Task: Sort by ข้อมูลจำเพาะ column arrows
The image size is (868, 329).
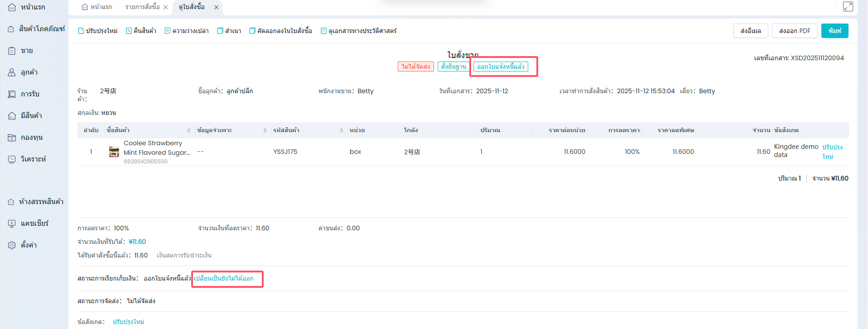Action: click(265, 130)
